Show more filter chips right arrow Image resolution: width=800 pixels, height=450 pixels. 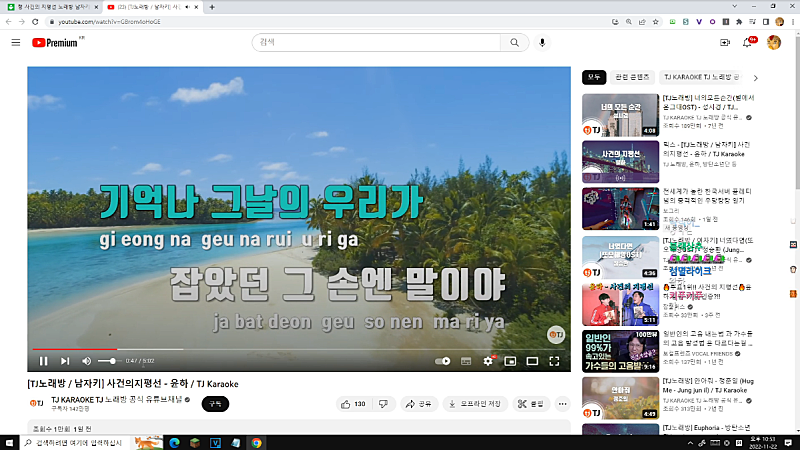(x=756, y=78)
